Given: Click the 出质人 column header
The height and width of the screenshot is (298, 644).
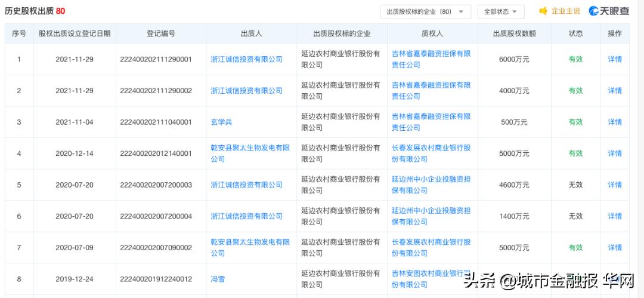Looking at the screenshot, I should (x=252, y=34).
